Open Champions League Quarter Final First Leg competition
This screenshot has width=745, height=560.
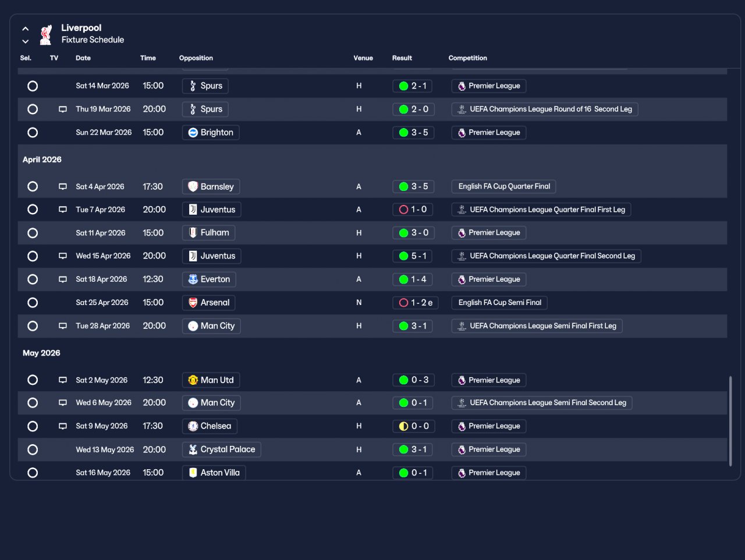541,210
